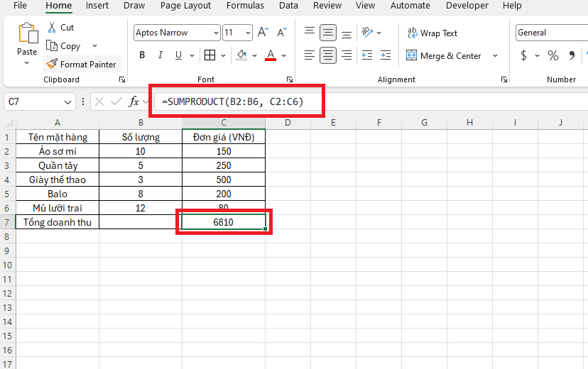The image size is (588, 369).
Task: Expand the Underline style dropdown arrow
Action: pyautogui.click(x=192, y=55)
